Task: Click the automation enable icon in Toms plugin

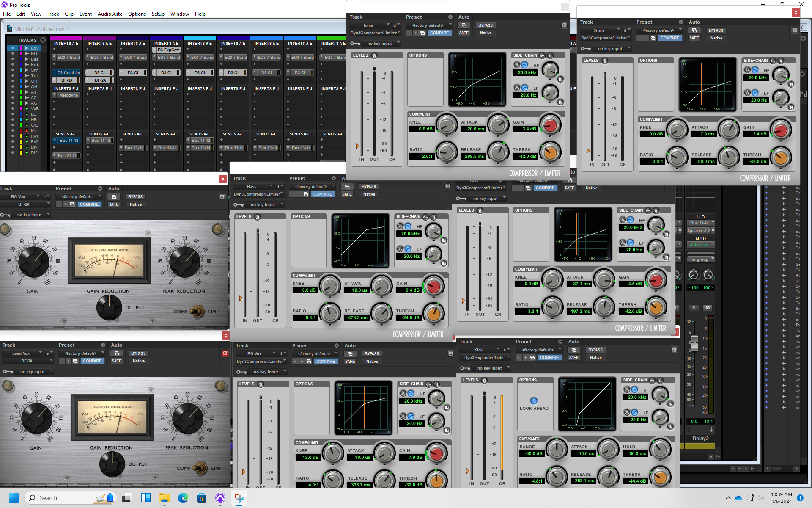Action: 464,25
